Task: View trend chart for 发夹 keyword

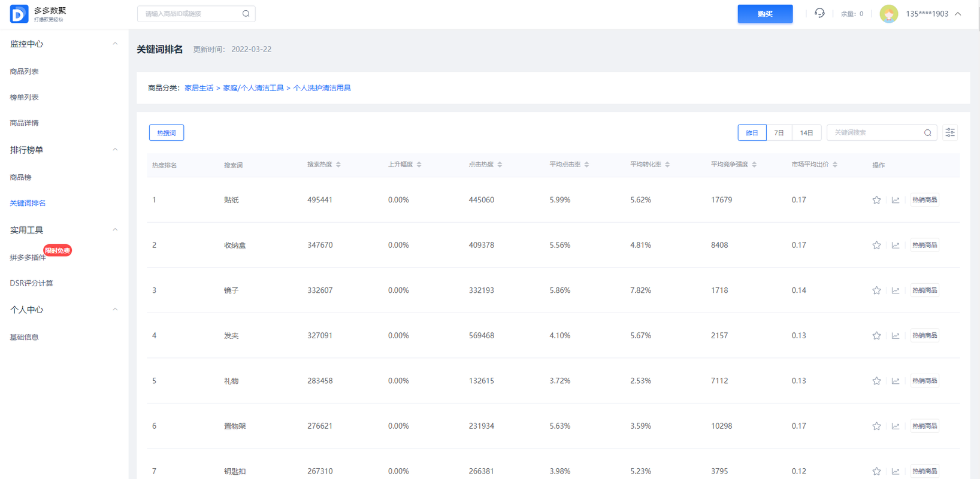Action: pos(896,335)
